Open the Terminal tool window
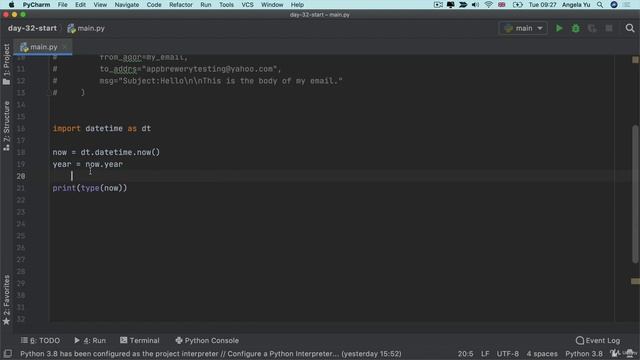 pos(140,340)
